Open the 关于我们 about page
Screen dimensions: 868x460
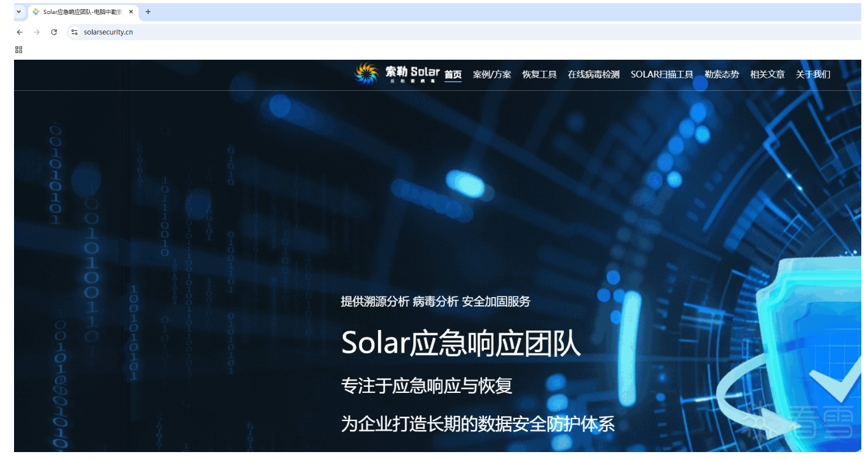coord(813,74)
